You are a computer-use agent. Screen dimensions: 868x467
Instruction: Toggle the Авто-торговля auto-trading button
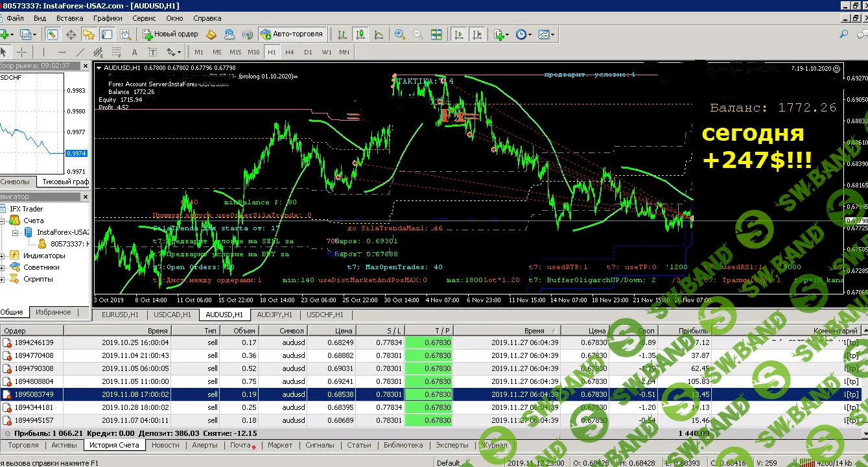[292, 34]
